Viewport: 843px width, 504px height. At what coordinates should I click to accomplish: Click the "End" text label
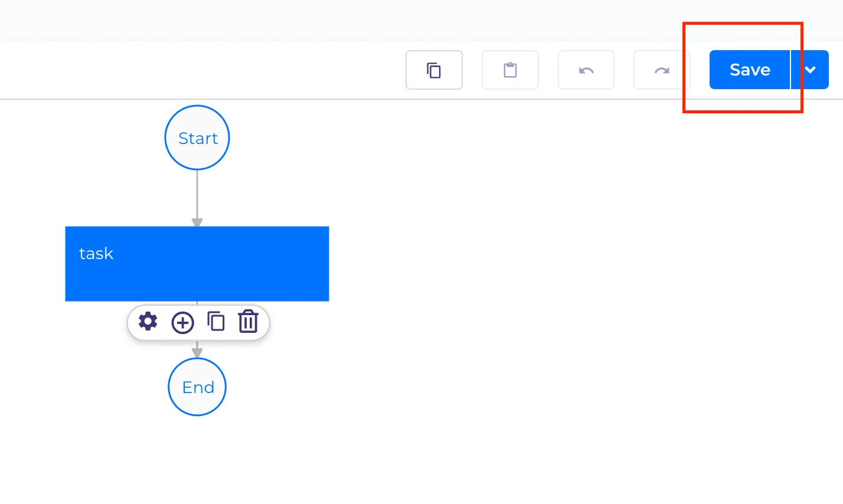(198, 387)
